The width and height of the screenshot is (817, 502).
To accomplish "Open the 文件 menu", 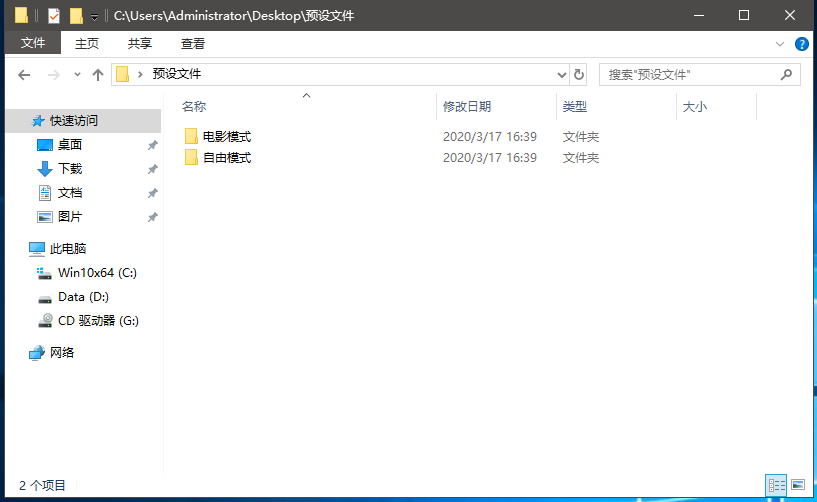I will (33, 44).
